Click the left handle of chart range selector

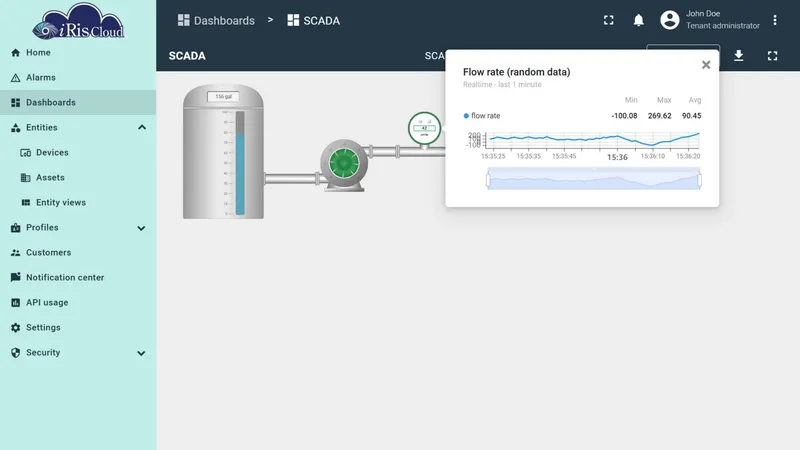pos(488,180)
